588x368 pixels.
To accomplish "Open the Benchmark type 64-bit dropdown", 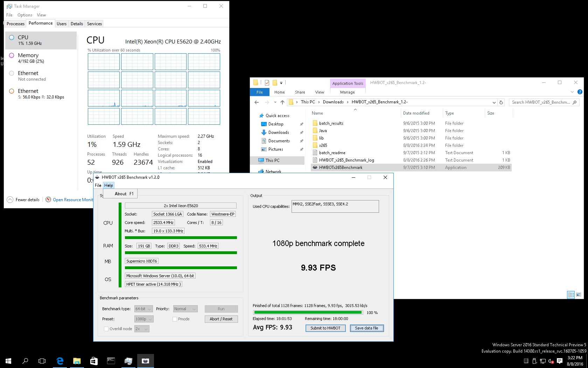I will 143,309.
